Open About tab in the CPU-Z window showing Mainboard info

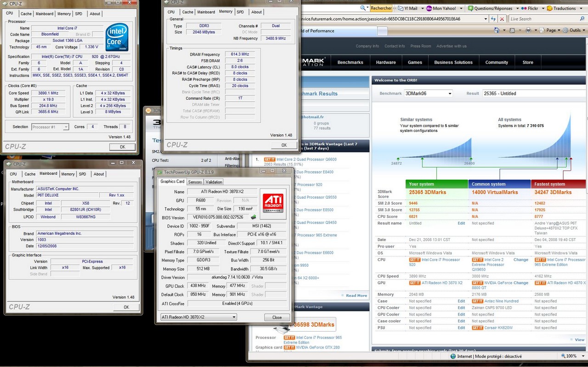pos(99,174)
